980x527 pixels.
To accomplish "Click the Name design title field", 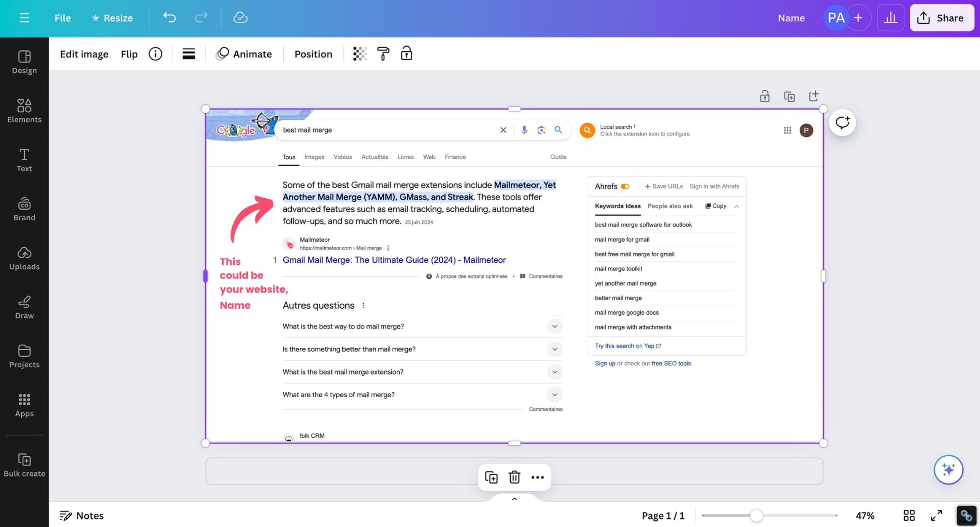I will [791, 18].
